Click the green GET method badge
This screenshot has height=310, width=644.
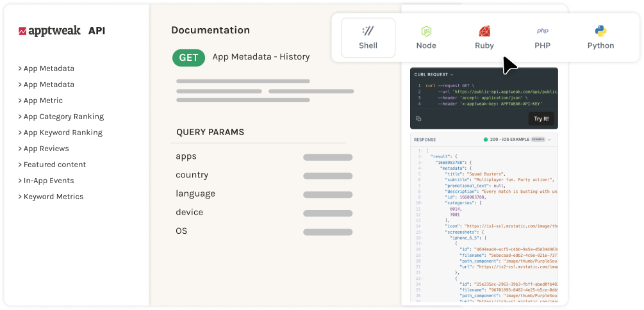tap(188, 58)
